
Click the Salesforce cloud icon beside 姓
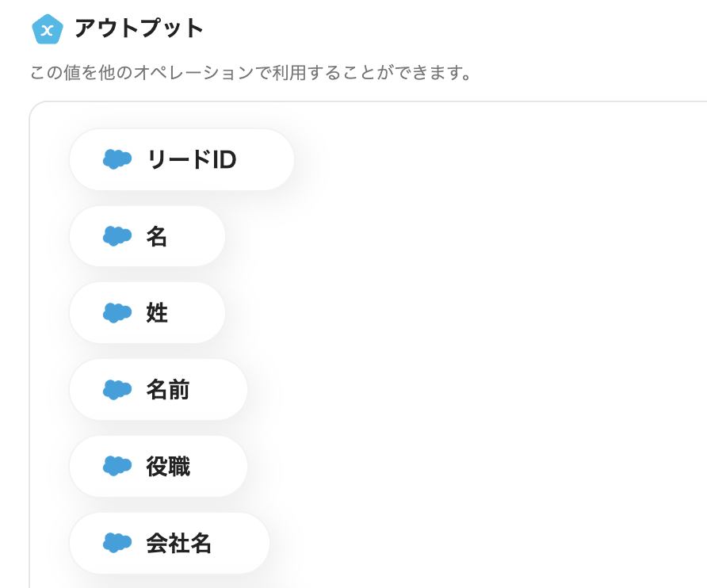(117, 313)
